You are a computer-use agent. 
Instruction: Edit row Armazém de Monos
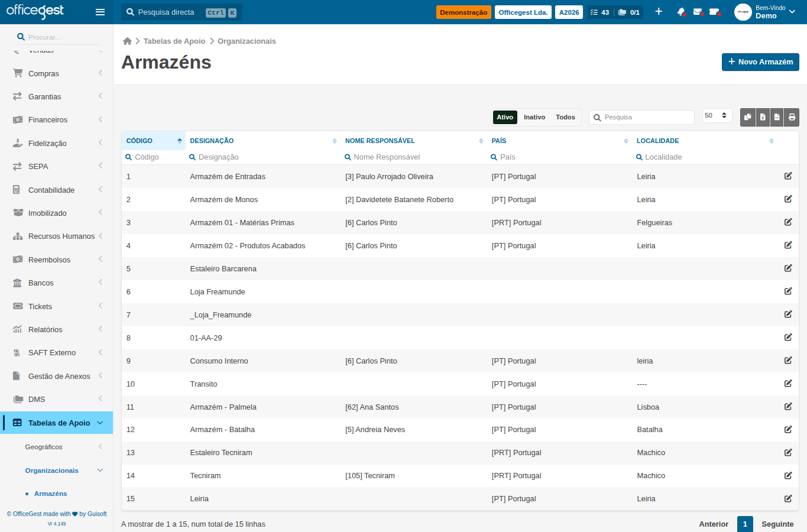tap(788, 199)
